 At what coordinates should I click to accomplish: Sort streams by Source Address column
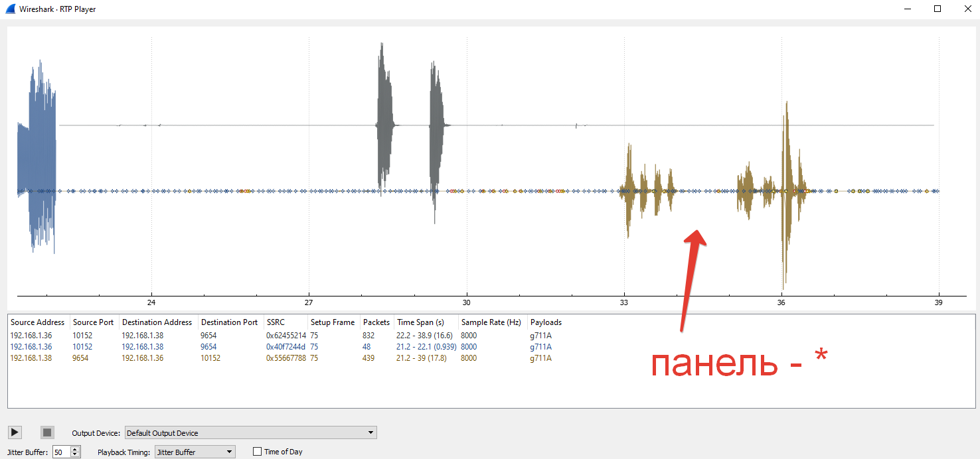click(x=37, y=322)
